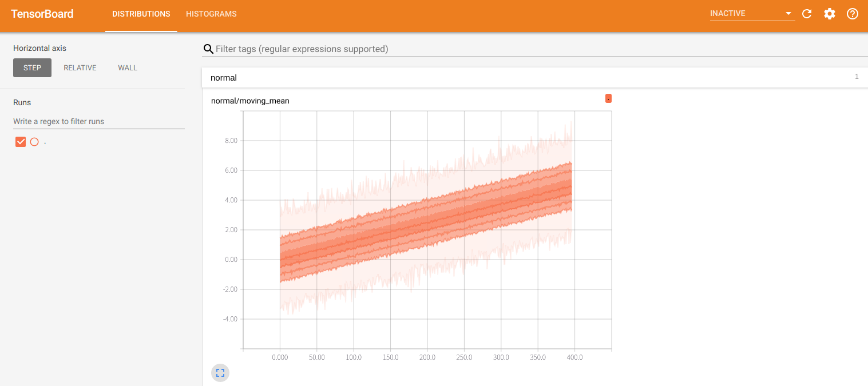This screenshot has width=868, height=386.
Task: Open the INACTIVE plugin dropdown
Action: (x=752, y=14)
